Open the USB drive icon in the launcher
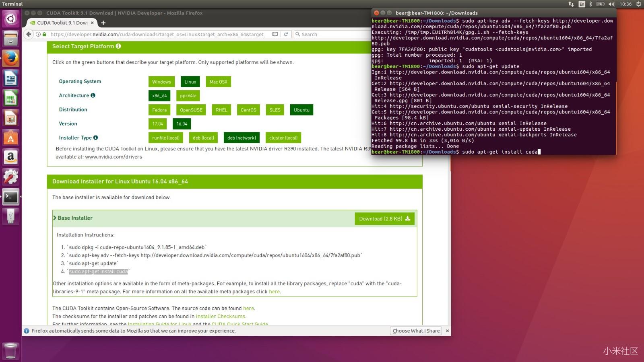 point(10,216)
